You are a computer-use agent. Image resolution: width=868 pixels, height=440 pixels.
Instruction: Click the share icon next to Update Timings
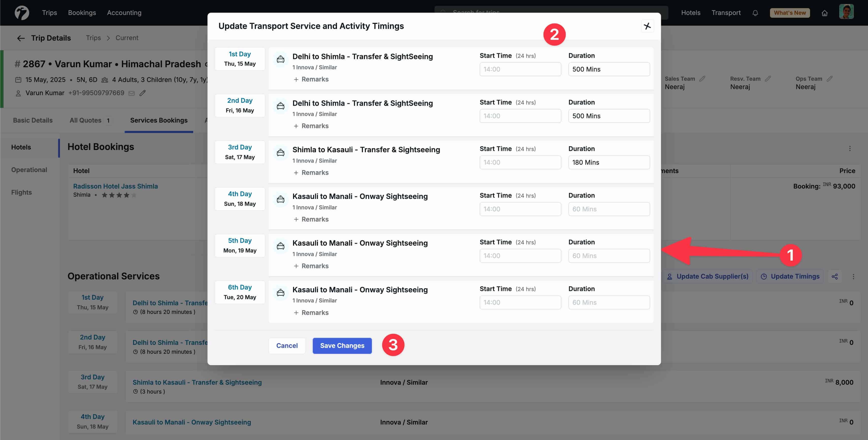click(835, 276)
